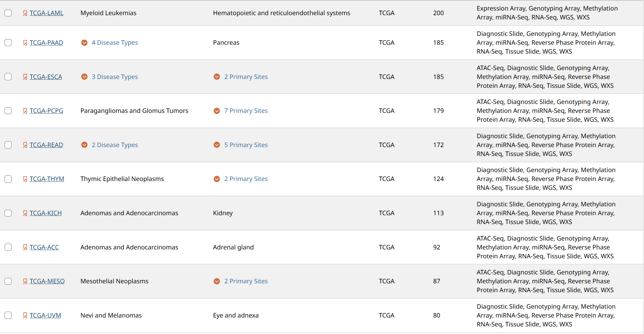Open the TCGA-UVM project link
This screenshot has width=644, height=334.
click(x=45, y=315)
